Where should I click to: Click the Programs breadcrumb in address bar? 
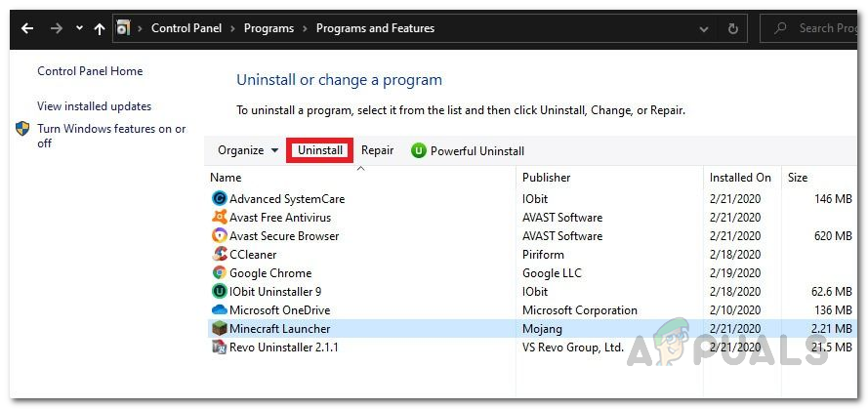coord(269,28)
